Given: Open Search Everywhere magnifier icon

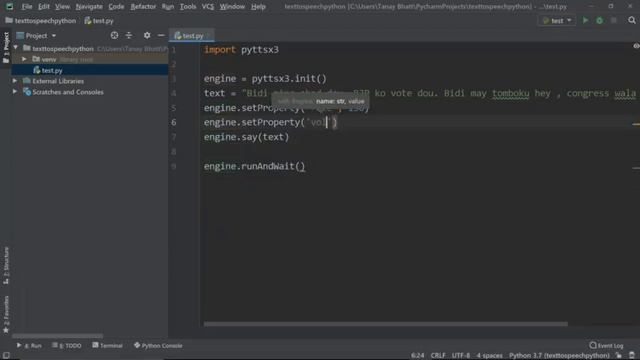Looking at the screenshot, I should pos(632,20).
